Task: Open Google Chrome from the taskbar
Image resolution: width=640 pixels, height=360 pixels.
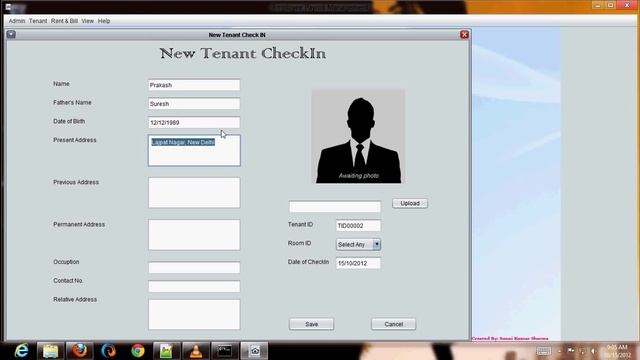Action: pyautogui.click(x=138, y=351)
